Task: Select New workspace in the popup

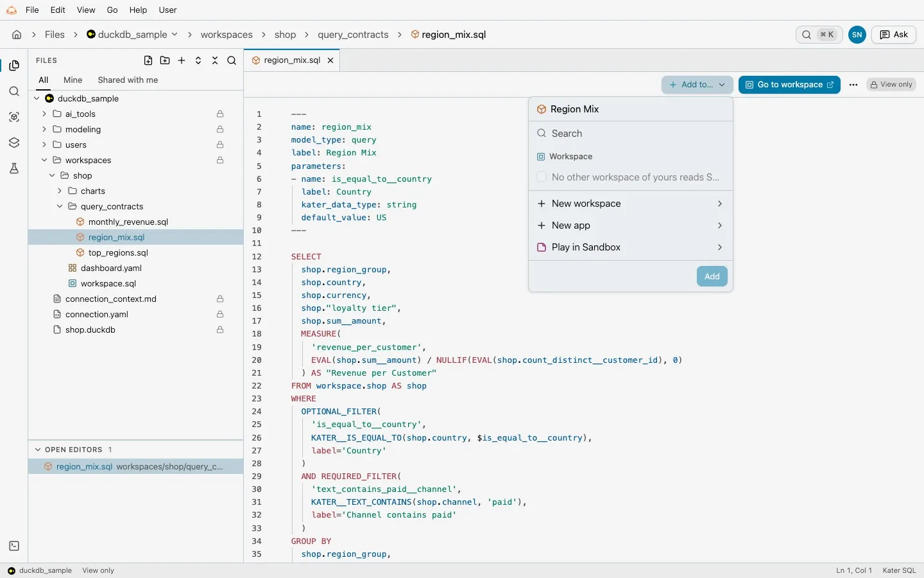Action: (x=630, y=204)
